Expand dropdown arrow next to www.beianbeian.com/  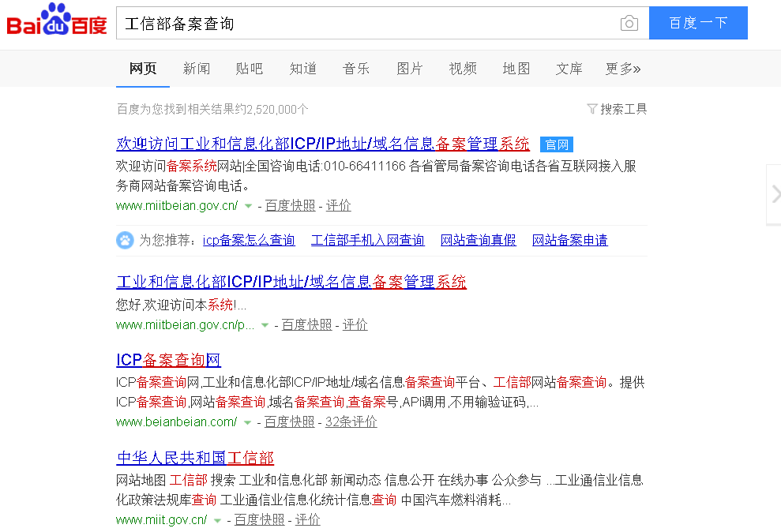247,422
